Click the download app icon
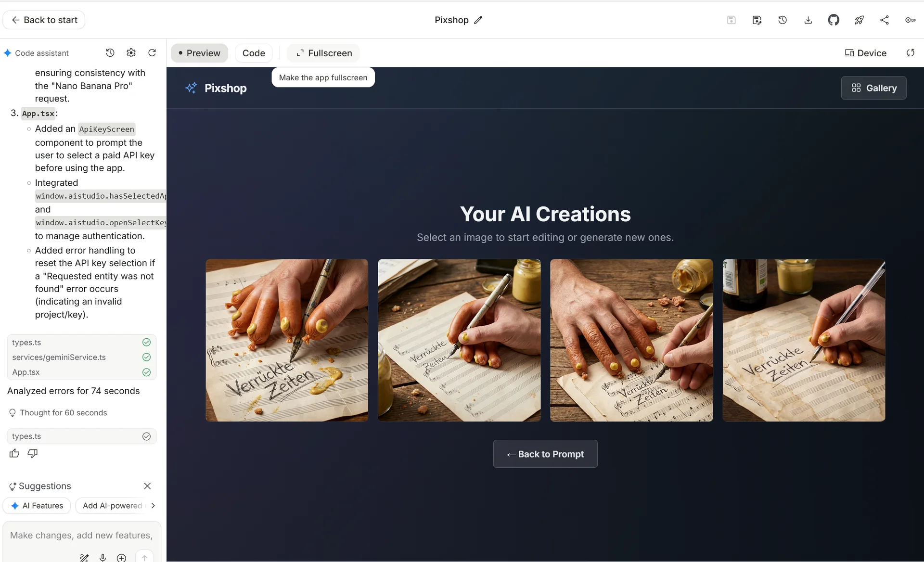This screenshot has height=562, width=924. tap(808, 20)
